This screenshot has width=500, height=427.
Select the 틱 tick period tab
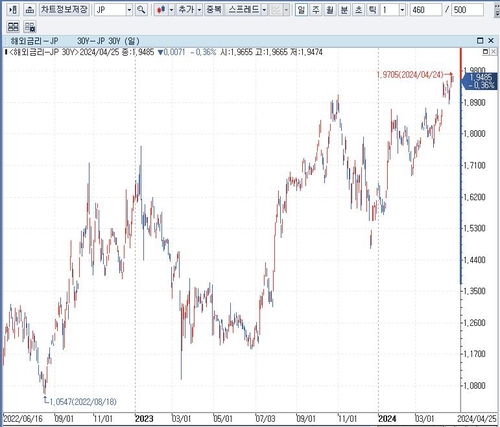(373, 10)
